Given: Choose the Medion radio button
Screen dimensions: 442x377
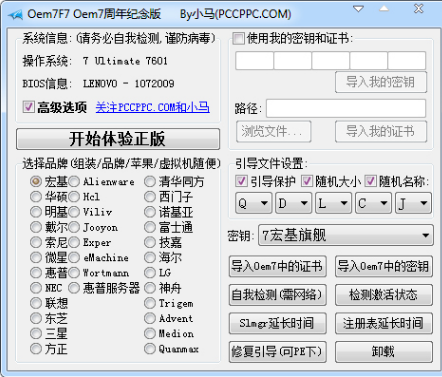Looking at the screenshot, I should [150, 333].
